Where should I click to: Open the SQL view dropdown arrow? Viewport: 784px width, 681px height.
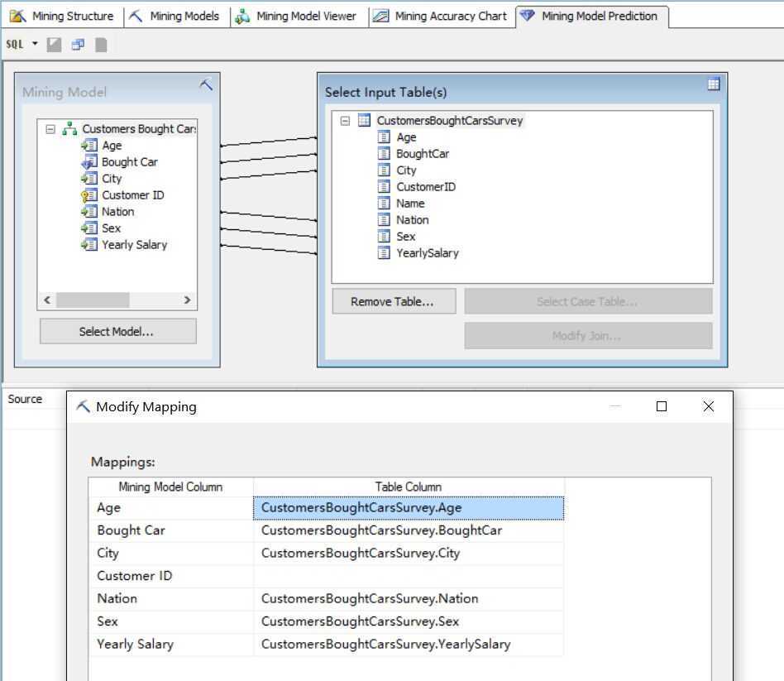click(35, 44)
